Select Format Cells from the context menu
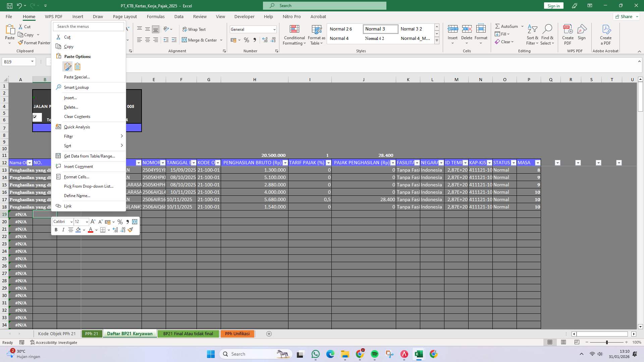This screenshot has width=644, height=362. coord(77,177)
